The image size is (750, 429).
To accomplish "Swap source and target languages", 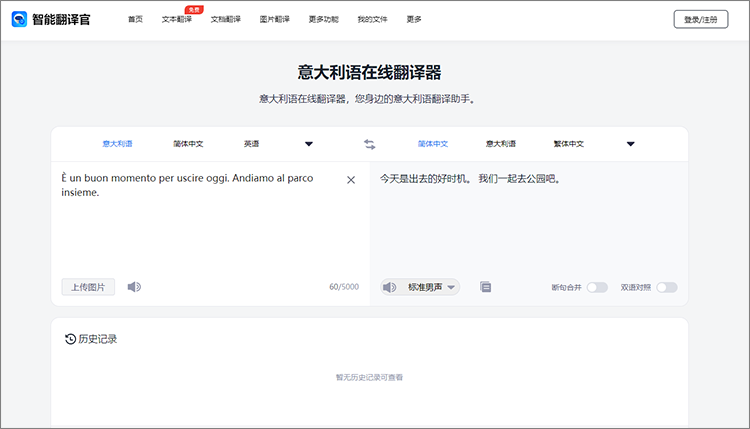I will pos(369,144).
